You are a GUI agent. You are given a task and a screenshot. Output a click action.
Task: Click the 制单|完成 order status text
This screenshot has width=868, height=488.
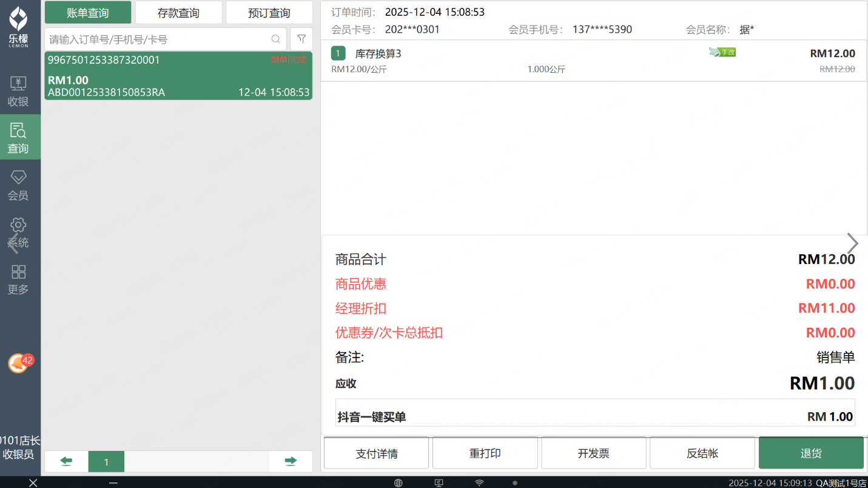point(289,60)
